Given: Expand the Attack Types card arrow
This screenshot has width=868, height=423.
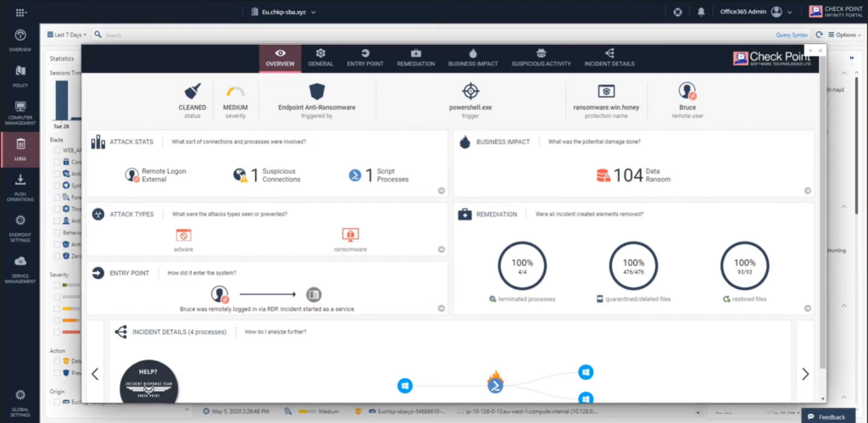Looking at the screenshot, I should 441,249.
